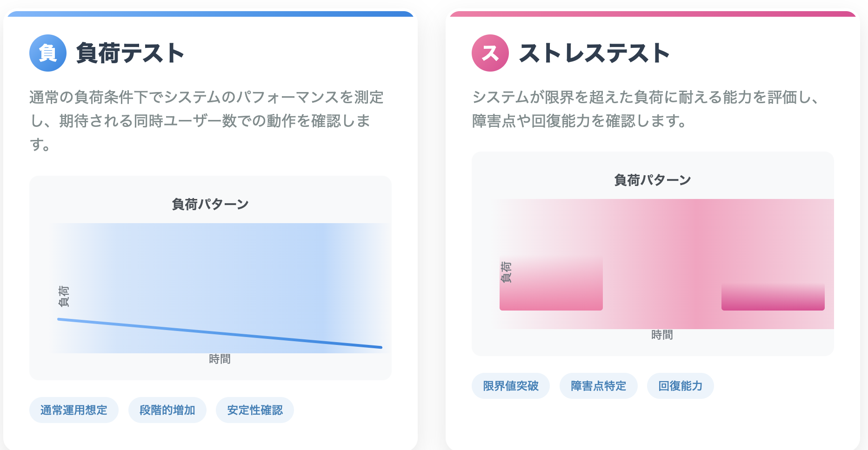Click the 負荷テスト card heading
868x450 pixels.
pos(130,53)
